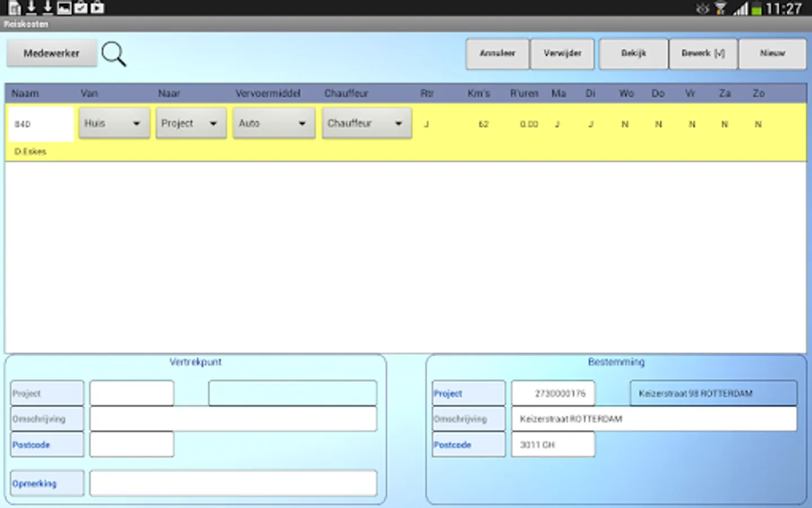Image resolution: width=812 pixels, height=508 pixels.
Task: Click the Do value N
Action: (658, 124)
